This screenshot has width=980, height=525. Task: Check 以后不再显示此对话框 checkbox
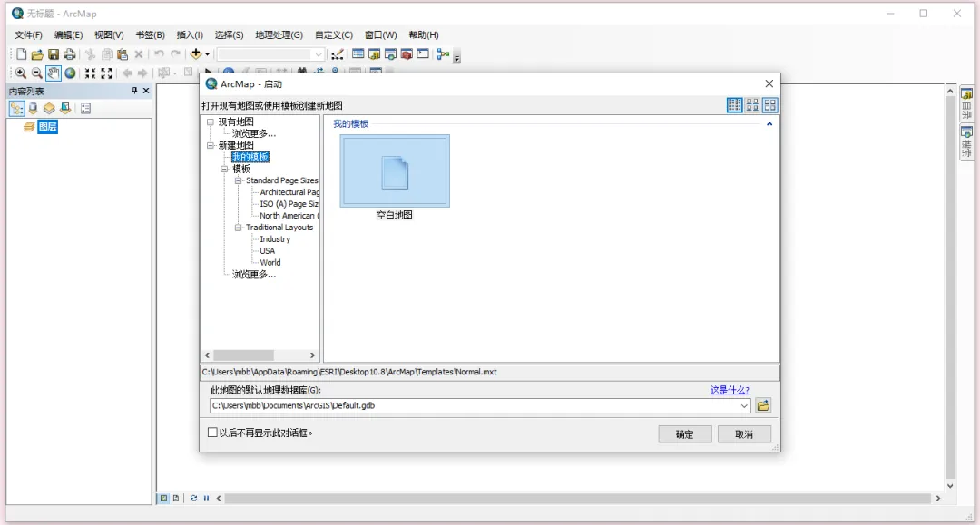point(212,433)
